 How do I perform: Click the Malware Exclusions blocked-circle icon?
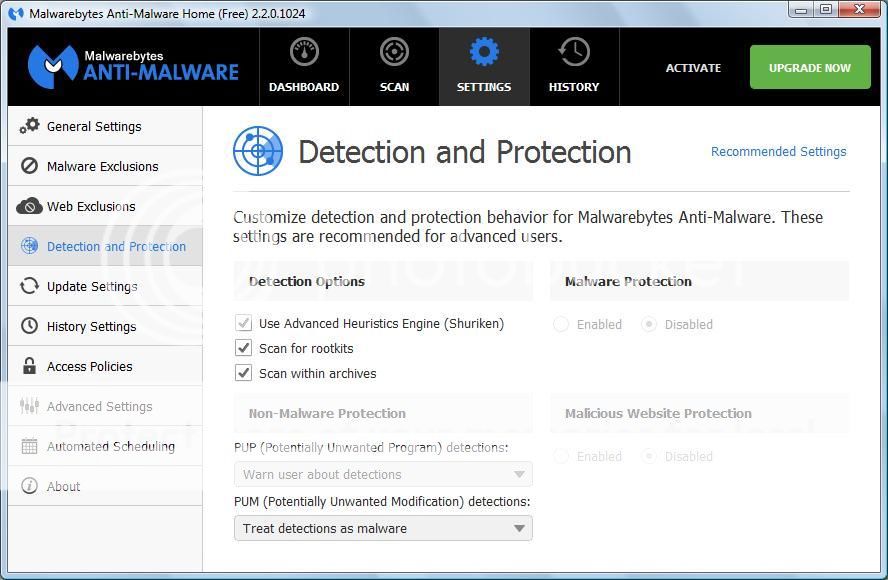[30, 166]
